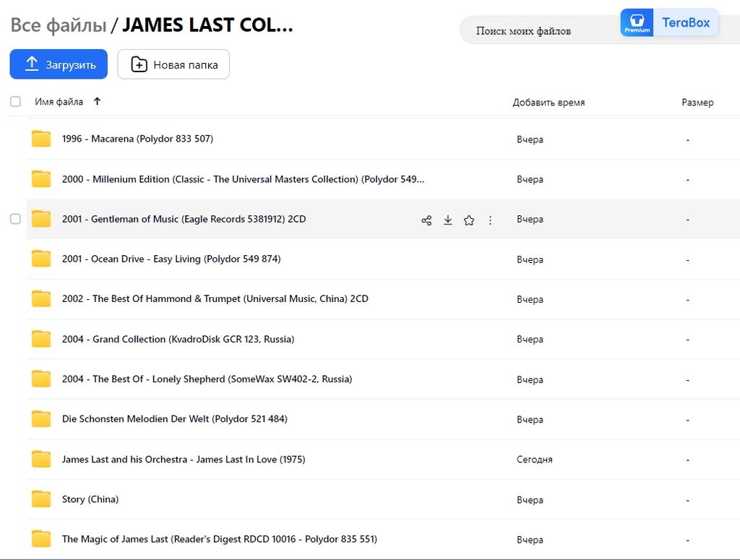The width and height of the screenshot is (740, 560).
Task: Click folder icon of James Last In Love
Action: tap(41, 459)
